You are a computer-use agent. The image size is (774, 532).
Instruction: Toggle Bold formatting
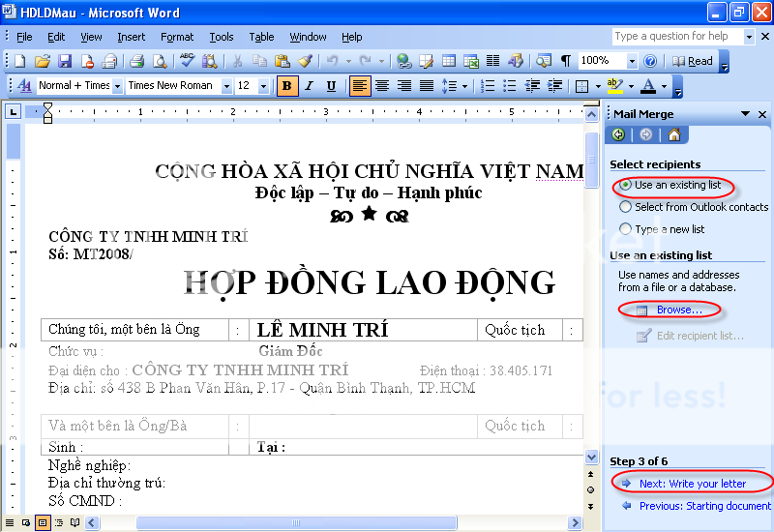(286, 86)
